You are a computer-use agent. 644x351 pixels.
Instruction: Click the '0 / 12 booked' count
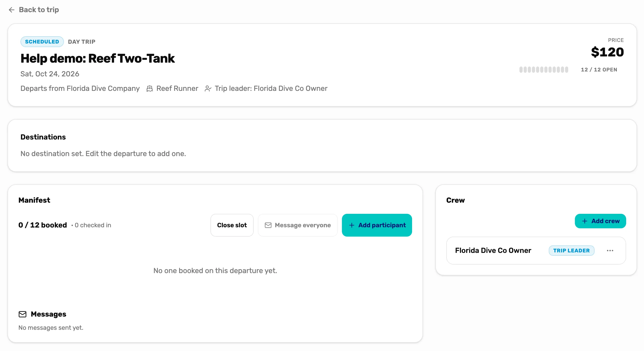point(43,225)
